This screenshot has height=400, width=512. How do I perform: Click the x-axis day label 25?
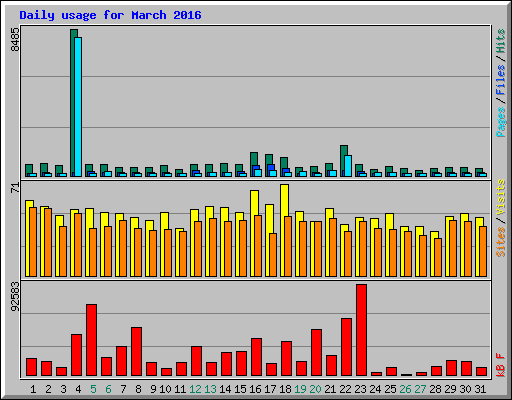tap(390, 389)
